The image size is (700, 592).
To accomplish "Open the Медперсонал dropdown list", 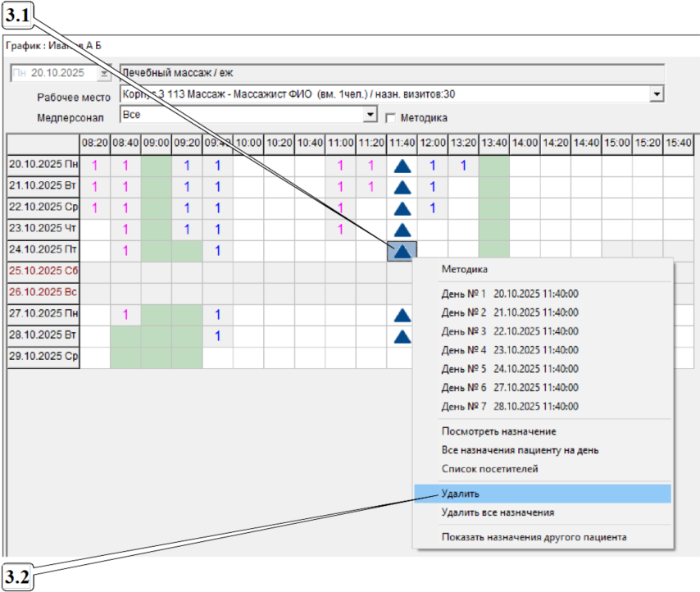I will pyautogui.click(x=370, y=116).
